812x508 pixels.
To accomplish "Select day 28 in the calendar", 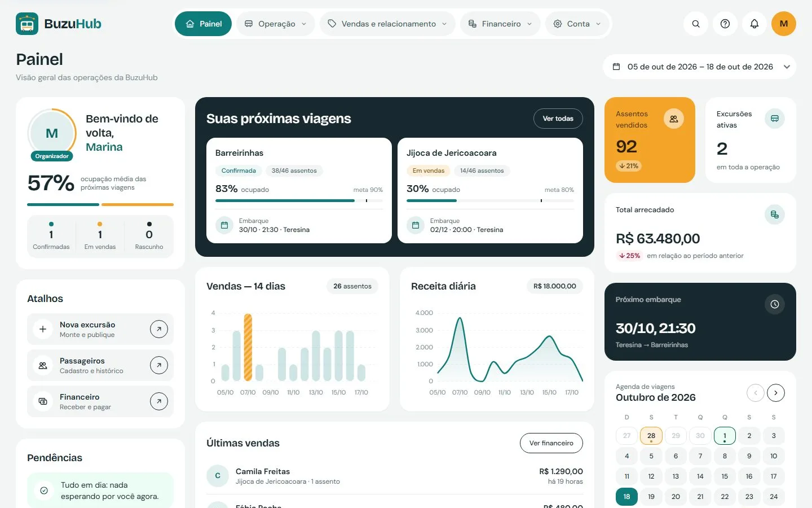I will point(651,436).
